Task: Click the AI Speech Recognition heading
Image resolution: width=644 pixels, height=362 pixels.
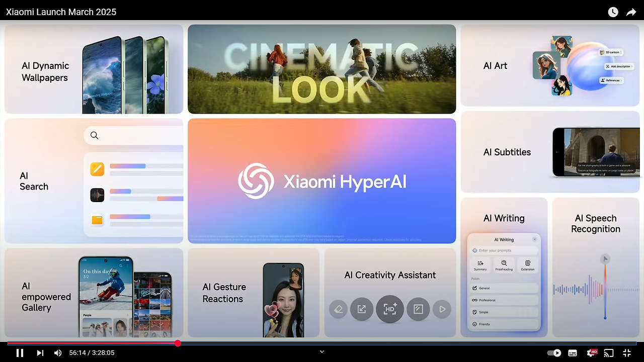Action: [x=596, y=223]
